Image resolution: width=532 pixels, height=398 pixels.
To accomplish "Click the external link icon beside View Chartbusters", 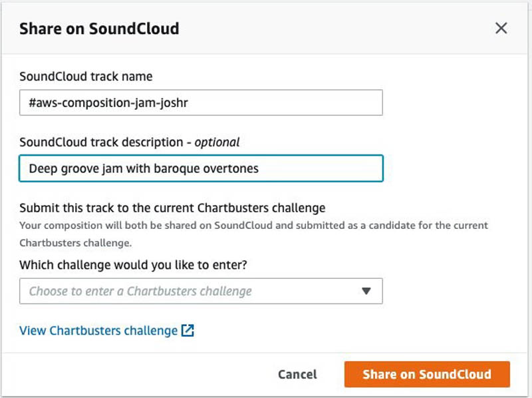I will click(188, 330).
